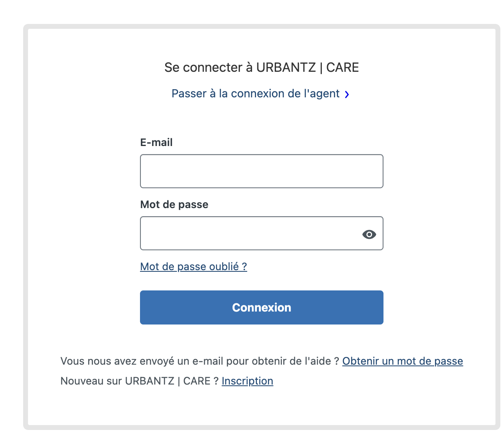Open the "Mot de passe oublié ?" link
Screen dimensions: 504x447
pos(194,266)
